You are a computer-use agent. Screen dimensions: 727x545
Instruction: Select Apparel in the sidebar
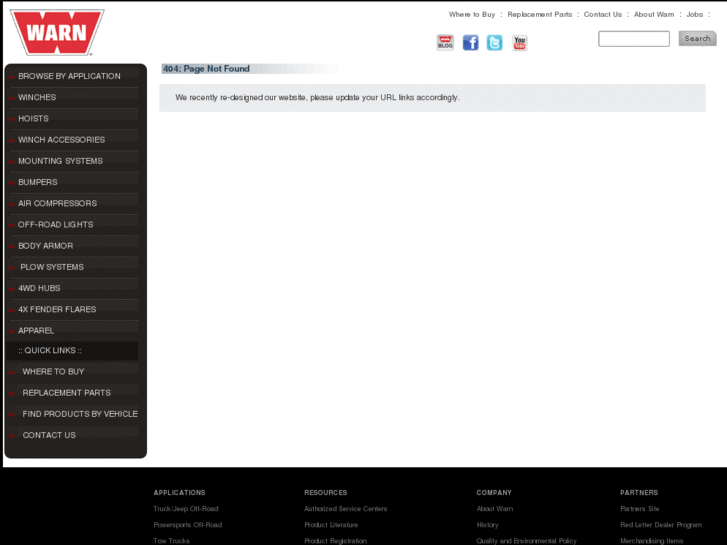(36, 331)
